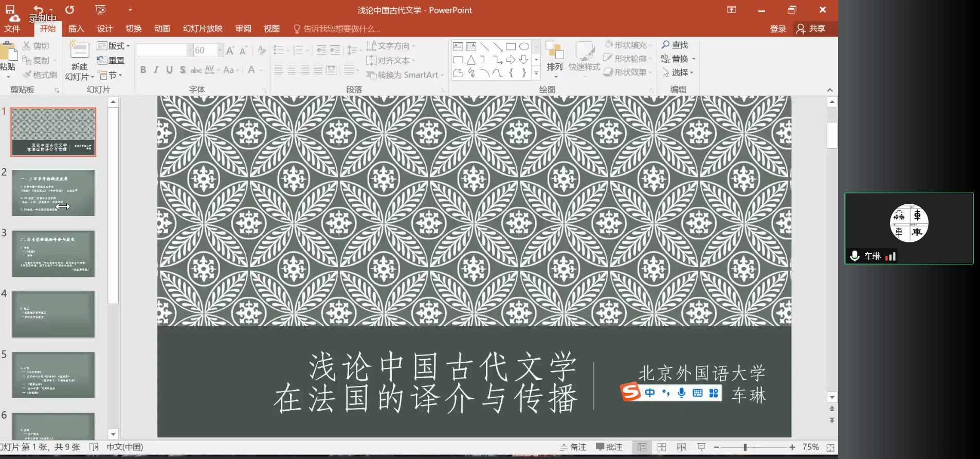
Task: Expand the Layout (版式) dropdown
Action: point(114,46)
